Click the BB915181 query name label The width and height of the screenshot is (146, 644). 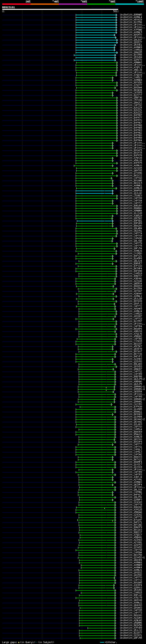point(8,7)
